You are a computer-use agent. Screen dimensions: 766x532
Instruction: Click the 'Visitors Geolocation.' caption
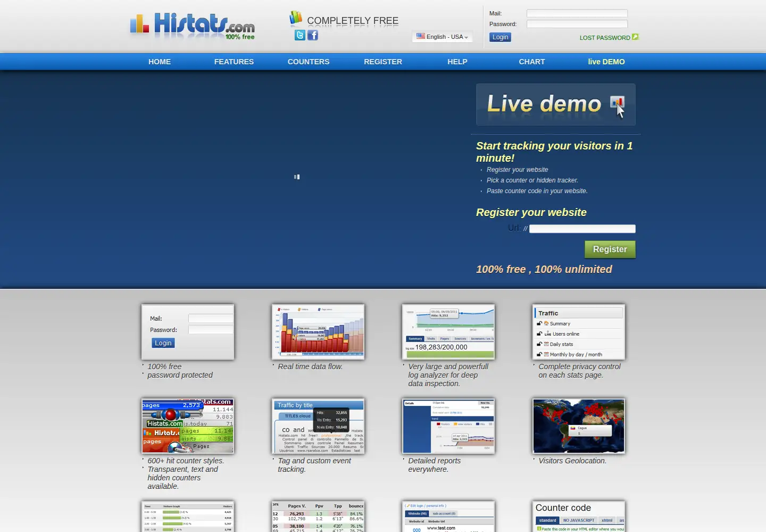572,461
